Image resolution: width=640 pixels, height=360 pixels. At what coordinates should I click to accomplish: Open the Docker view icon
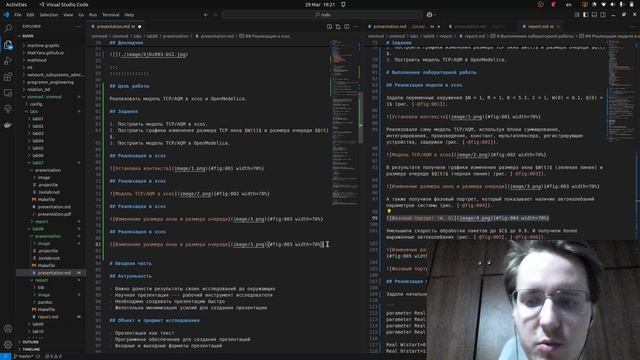8,125
